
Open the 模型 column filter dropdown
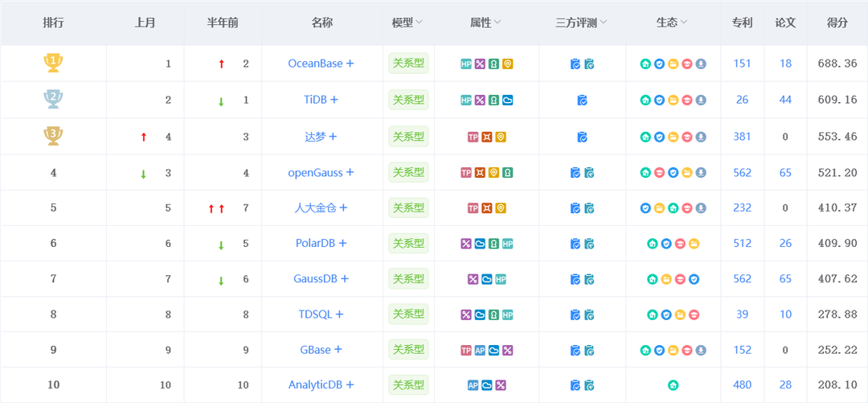click(x=419, y=23)
